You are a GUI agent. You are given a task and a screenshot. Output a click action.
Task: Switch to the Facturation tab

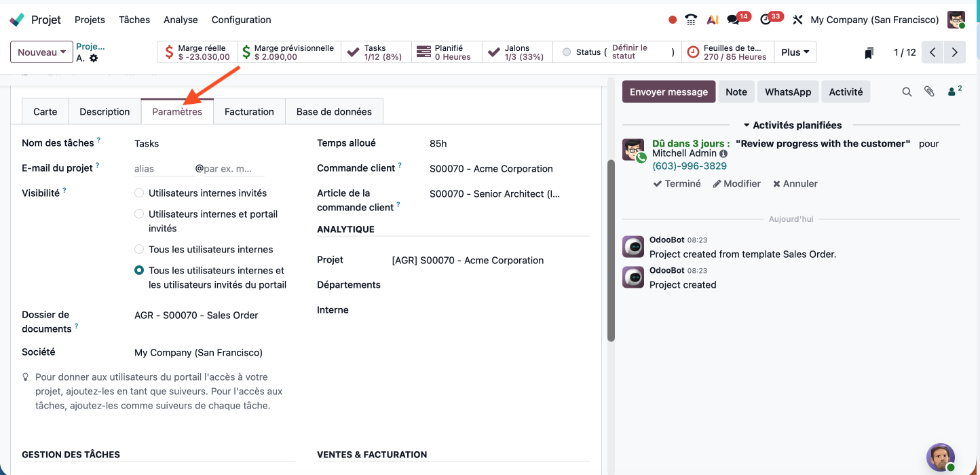coord(249,112)
